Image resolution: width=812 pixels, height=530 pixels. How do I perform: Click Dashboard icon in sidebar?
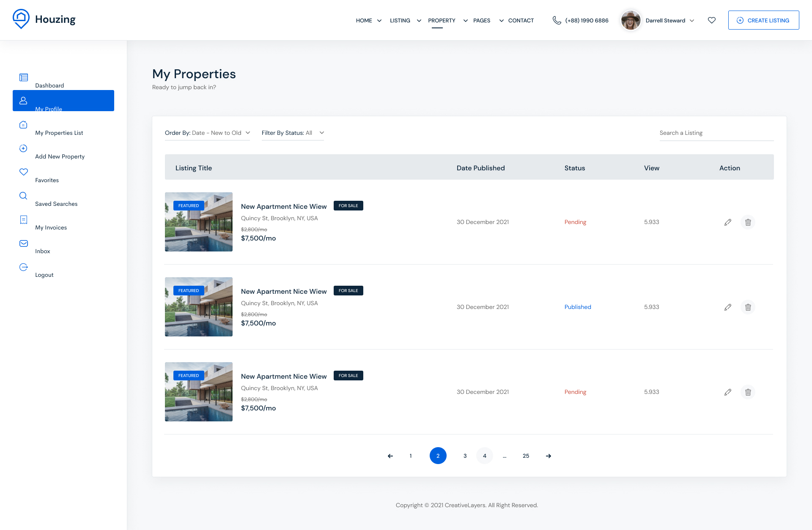click(x=24, y=77)
